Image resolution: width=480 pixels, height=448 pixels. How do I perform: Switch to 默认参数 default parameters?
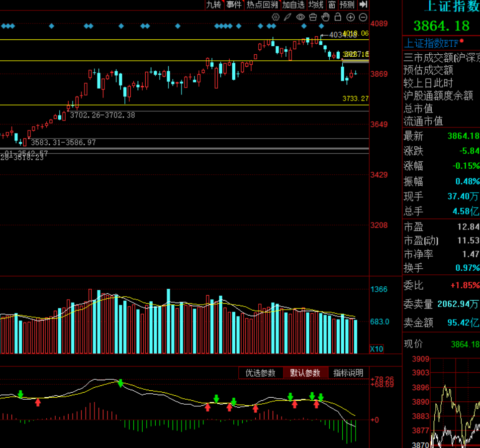click(305, 373)
